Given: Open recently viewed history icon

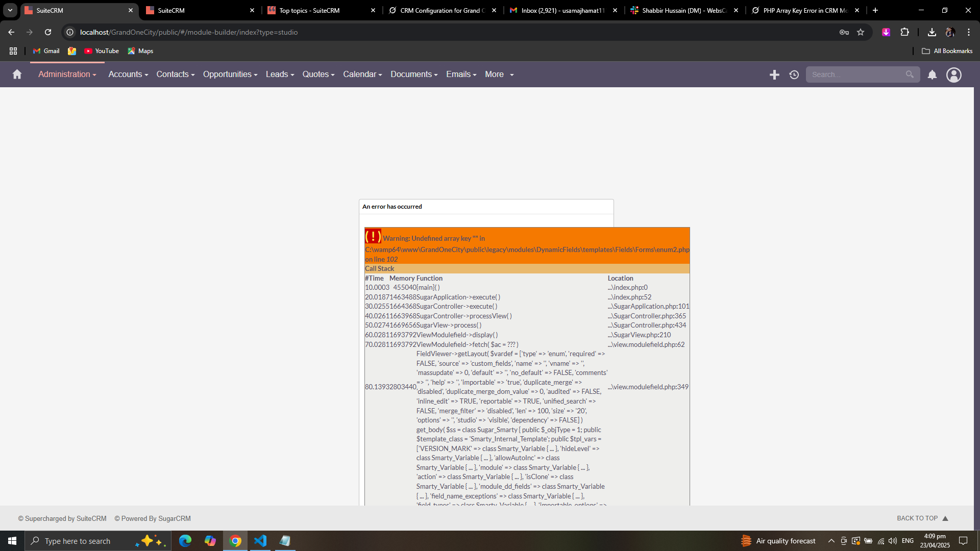Looking at the screenshot, I should pos(794,74).
